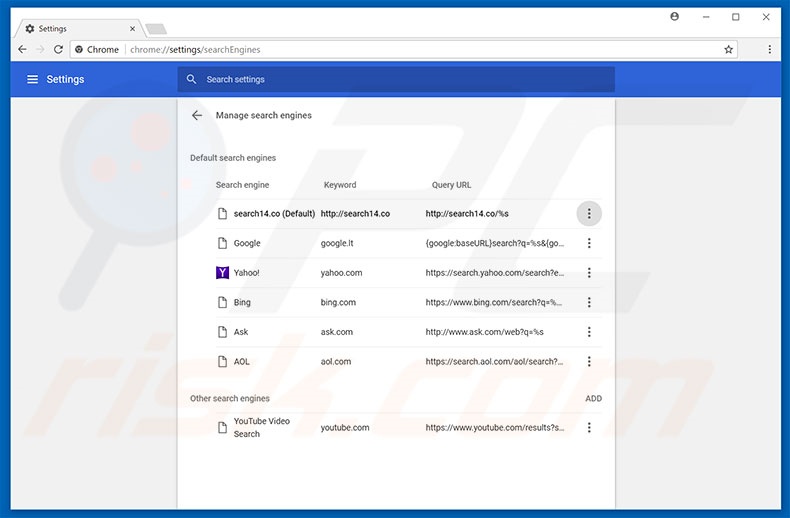Reload the current page
790x518 pixels.
[58, 49]
